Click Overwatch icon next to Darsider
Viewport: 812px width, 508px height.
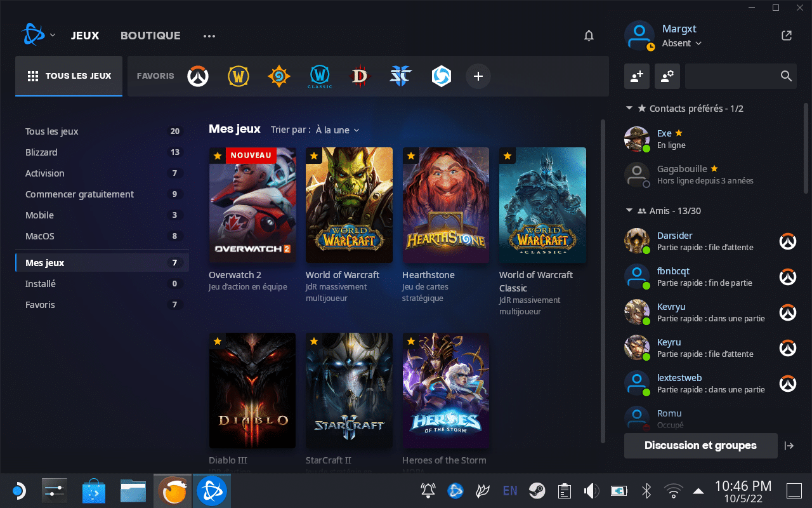(788, 241)
